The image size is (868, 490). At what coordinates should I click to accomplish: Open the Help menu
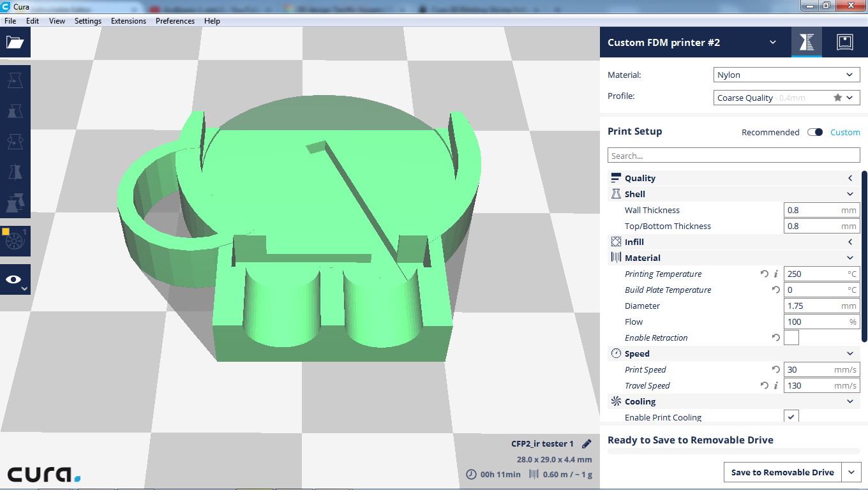tap(212, 21)
